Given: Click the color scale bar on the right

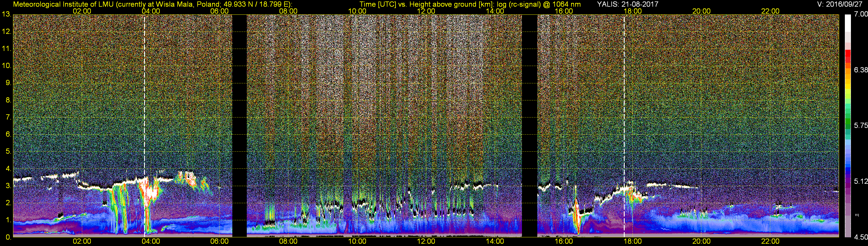Looking at the screenshot, I should [848, 126].
